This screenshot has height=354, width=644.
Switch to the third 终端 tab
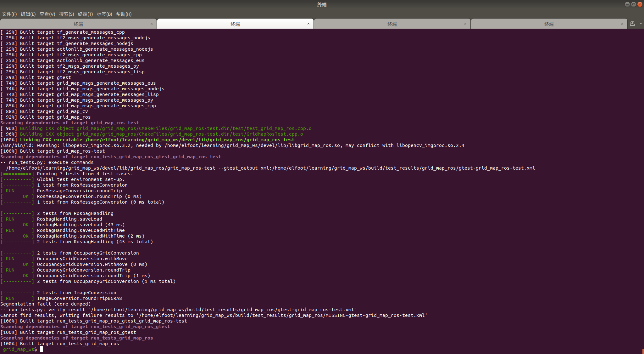coord(392,24)
